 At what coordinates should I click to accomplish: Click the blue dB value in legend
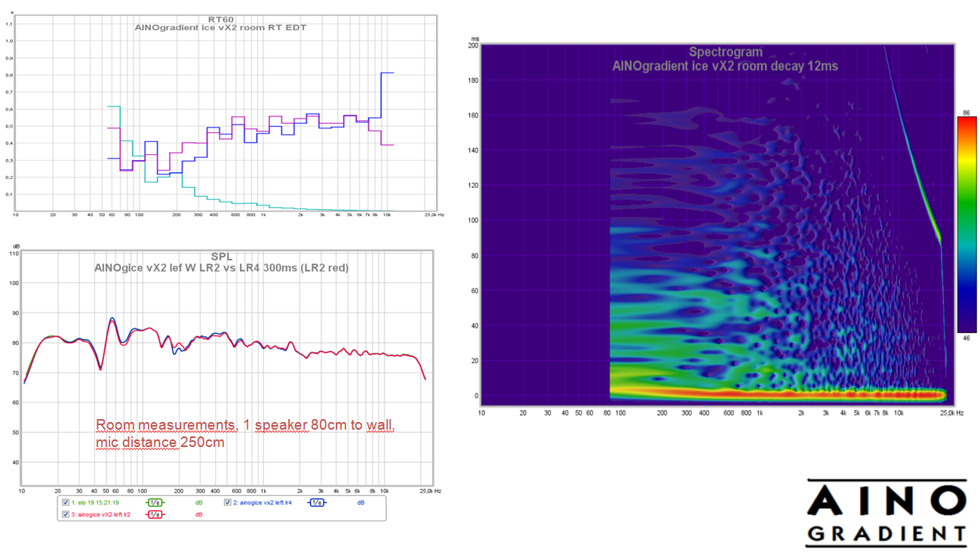click(361, 503)
